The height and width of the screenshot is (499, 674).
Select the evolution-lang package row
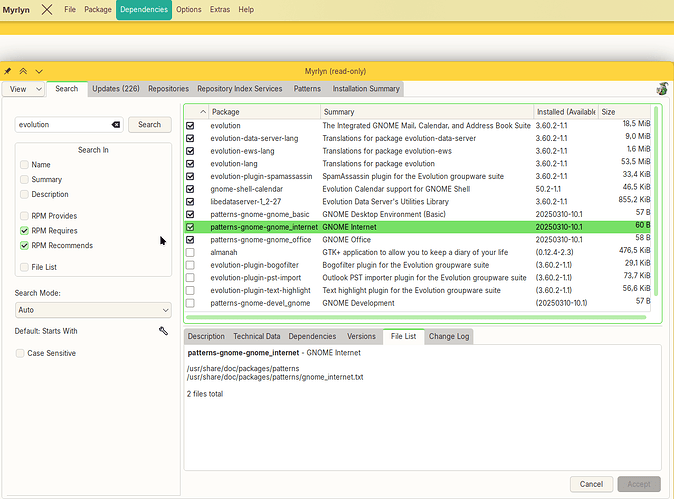click(418, 164)
